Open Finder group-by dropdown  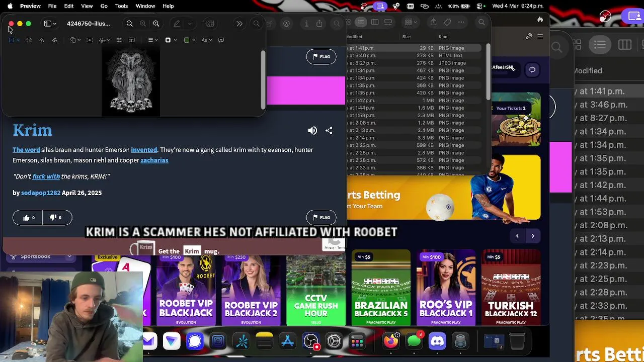tap(411, 22)
